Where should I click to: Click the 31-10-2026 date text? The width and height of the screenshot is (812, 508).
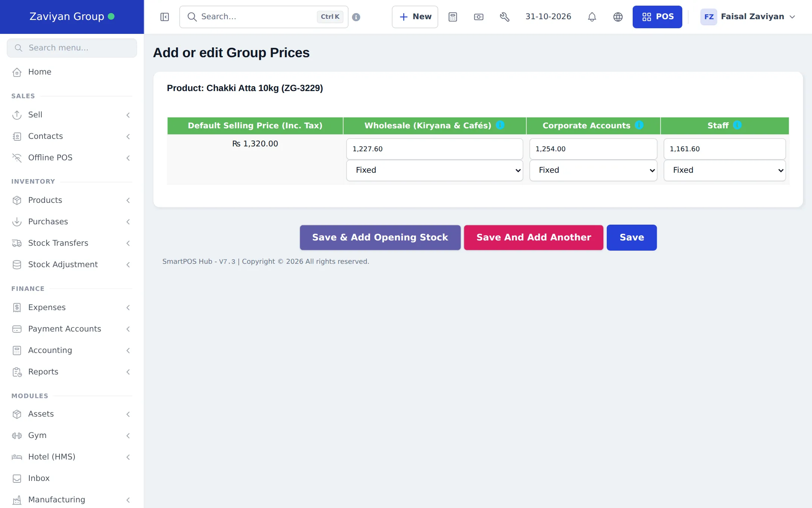pyautogui.click(x=548, y=17)
